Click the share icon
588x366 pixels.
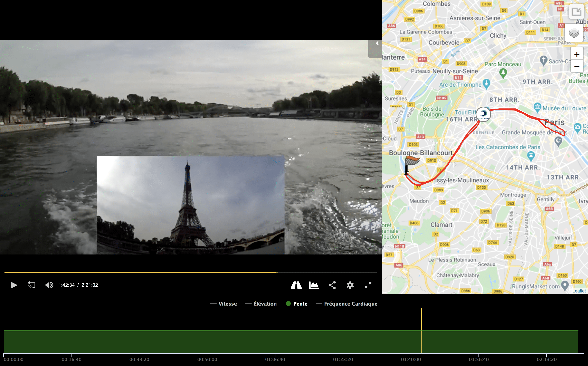pyautogui.click(x=332, y=285)
